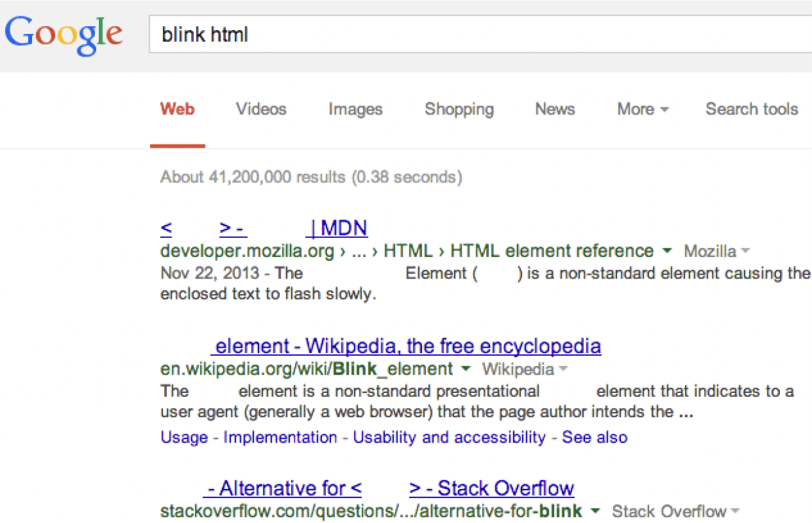Expand green arrow beside en.wikipedia.org URL
812x523 pixels.
465,369
